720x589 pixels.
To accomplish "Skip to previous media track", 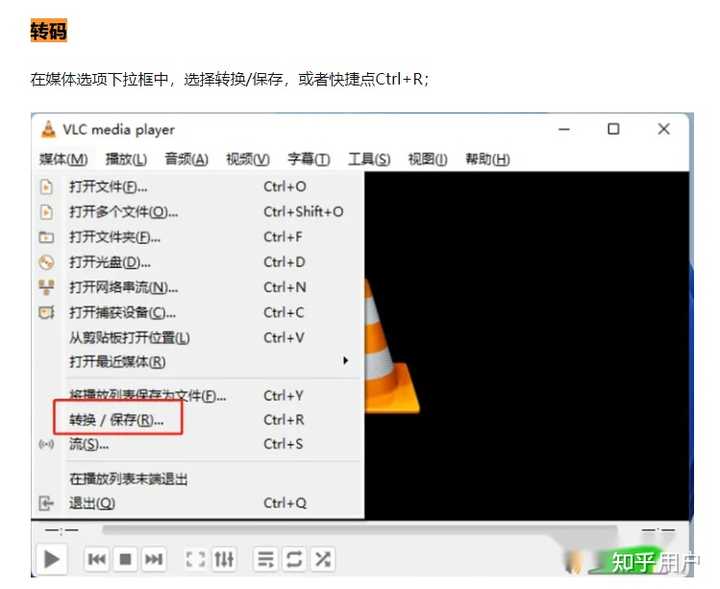I will (x=97, y=559).
